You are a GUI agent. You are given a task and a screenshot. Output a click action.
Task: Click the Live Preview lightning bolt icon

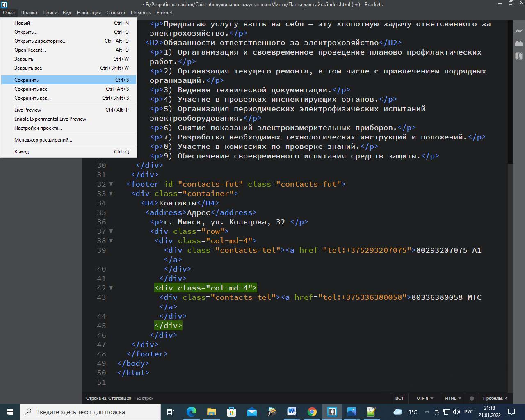518,31
